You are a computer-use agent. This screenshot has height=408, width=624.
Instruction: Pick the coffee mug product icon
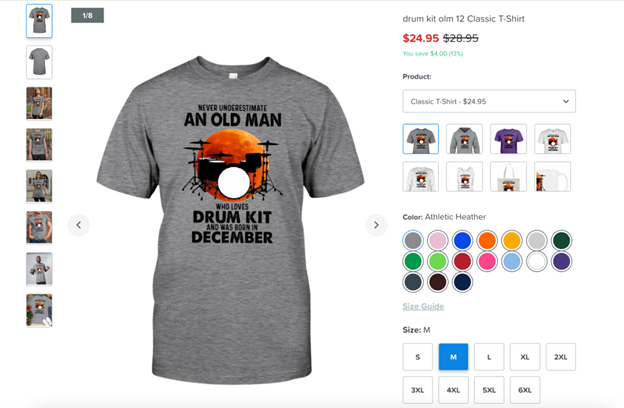tap(552, 176)
